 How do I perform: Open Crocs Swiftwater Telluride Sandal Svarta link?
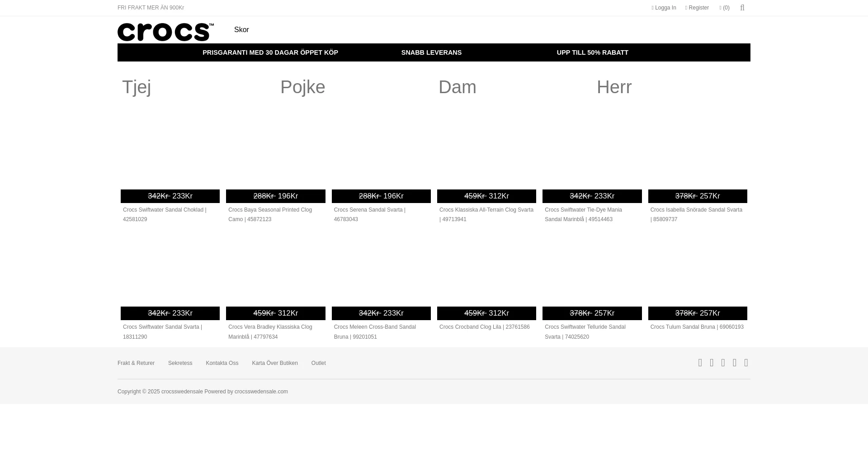(x=585, y=332)
